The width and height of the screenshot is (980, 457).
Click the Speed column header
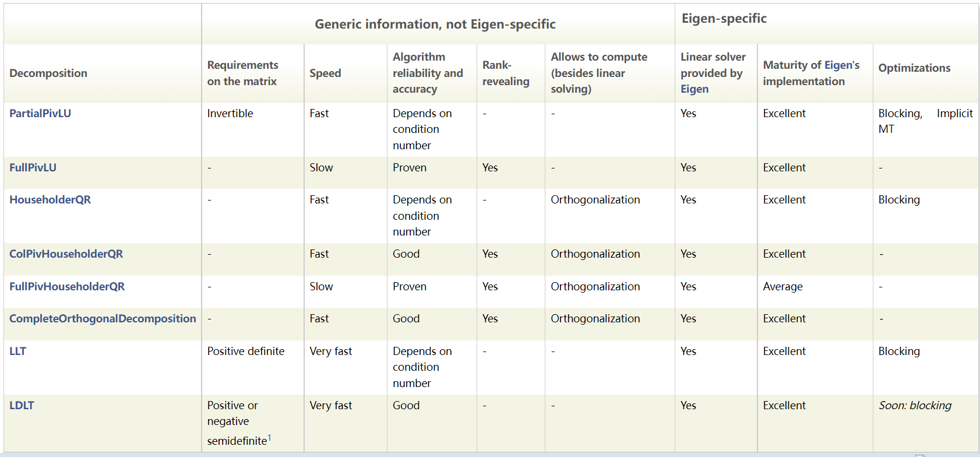pos(325,73)
